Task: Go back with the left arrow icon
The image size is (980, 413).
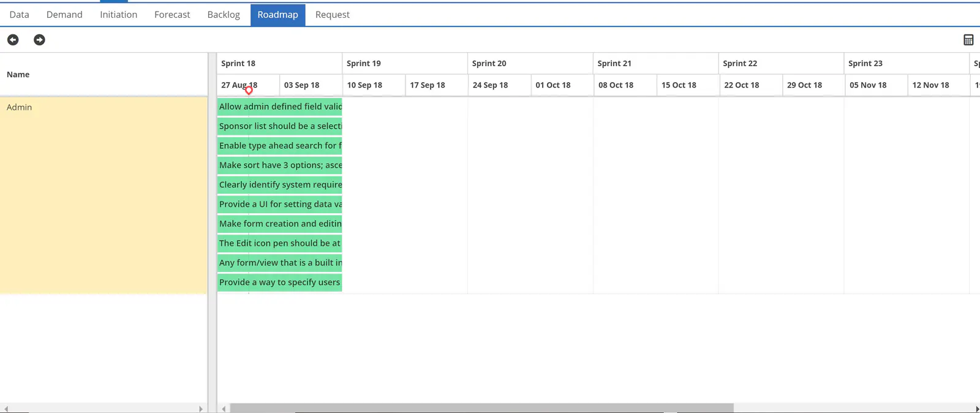Action: 13,40
